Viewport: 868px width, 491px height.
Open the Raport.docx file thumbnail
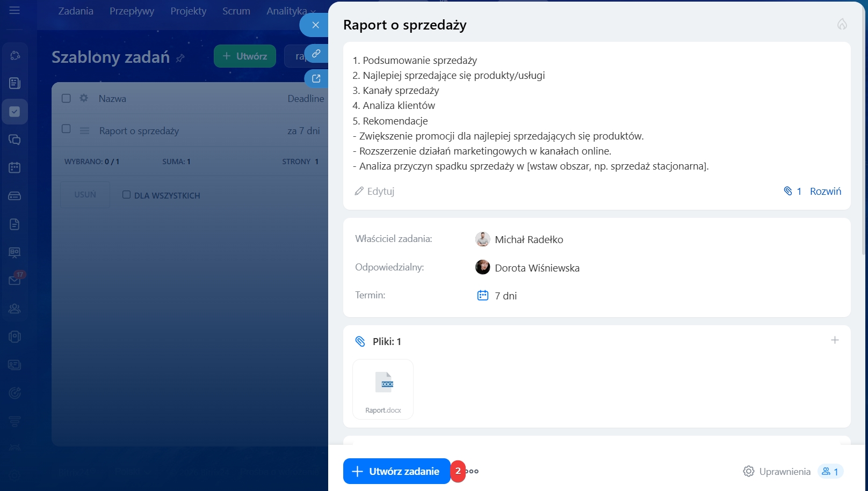tap(383, 389)
